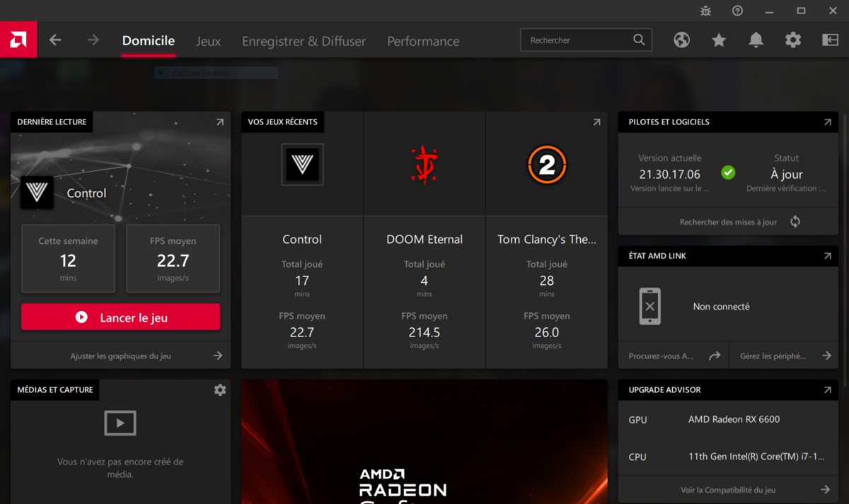Click Lancer le jeu button

pyautogui.click(x=120, y=317)
